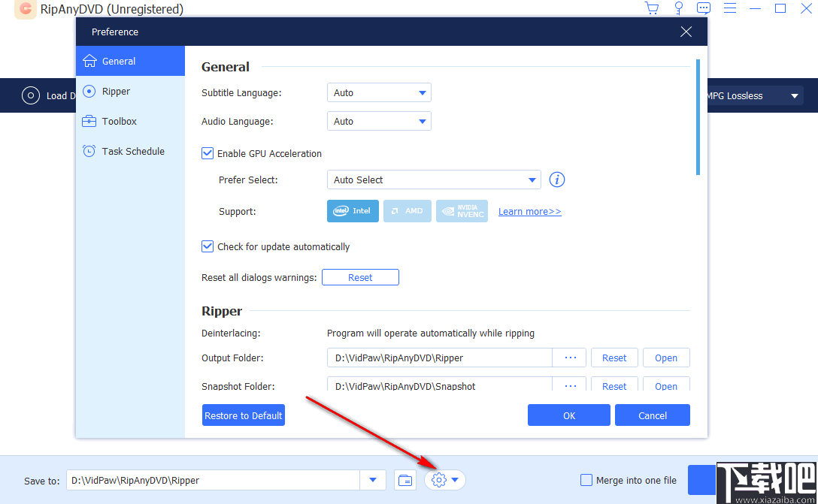The width and height of the screenshot is (818, 504).
Task: Open the Snapshot Folder location
Action: [666, 385]
